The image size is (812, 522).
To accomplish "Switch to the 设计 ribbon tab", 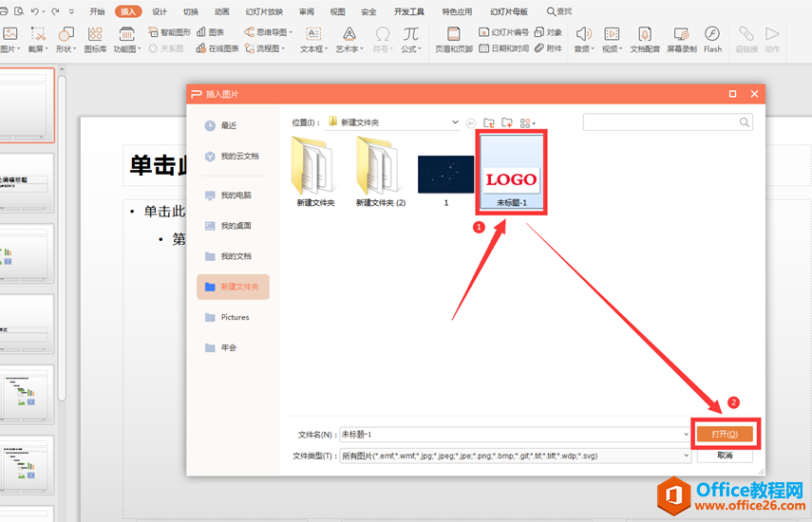I will coord(160,11).
